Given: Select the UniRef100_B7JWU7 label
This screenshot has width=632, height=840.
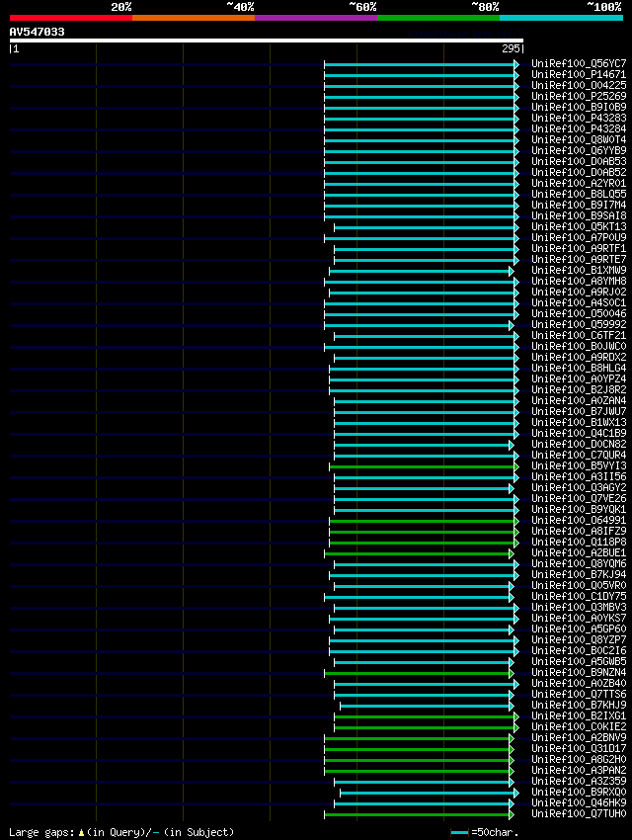Looking at the screenshot, I should coord(579,411).
